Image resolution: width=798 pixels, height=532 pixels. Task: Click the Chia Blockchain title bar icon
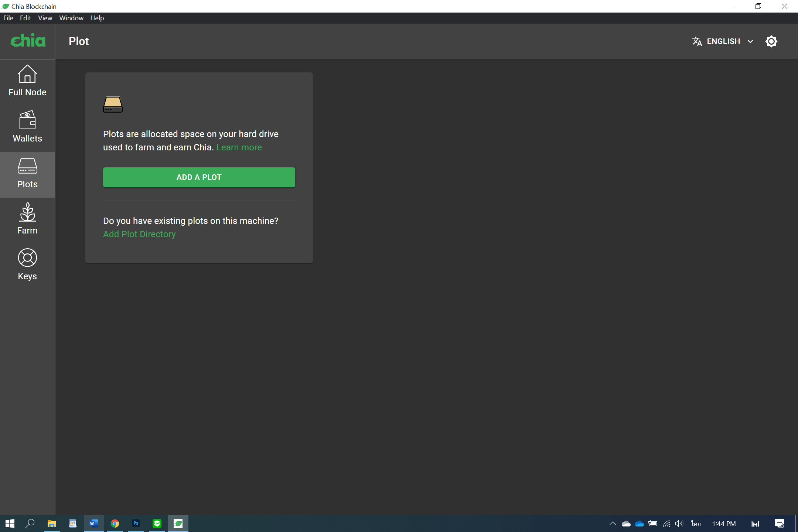click(x=6, y=6)
